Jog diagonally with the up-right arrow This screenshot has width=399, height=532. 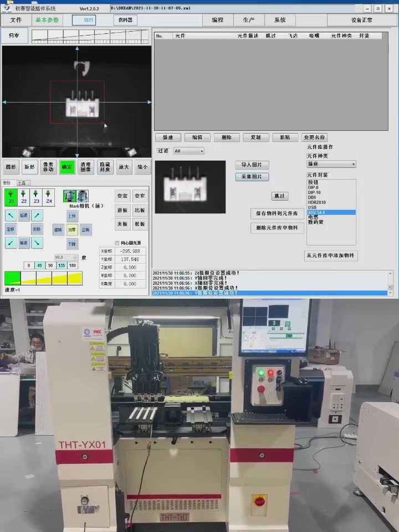pyautogui.click(x=37, y=215)
